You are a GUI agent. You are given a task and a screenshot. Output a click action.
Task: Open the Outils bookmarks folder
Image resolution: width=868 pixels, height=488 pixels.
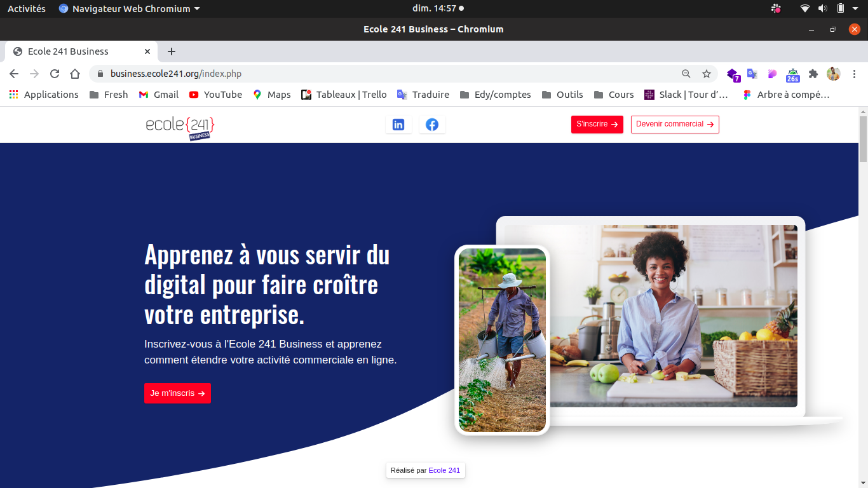[562, 95]
